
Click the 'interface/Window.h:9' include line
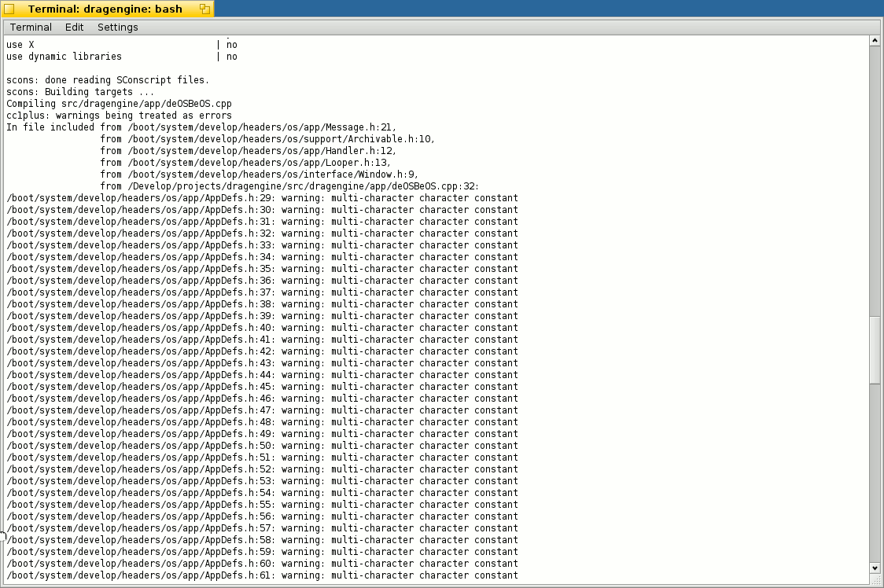(260, 175)
